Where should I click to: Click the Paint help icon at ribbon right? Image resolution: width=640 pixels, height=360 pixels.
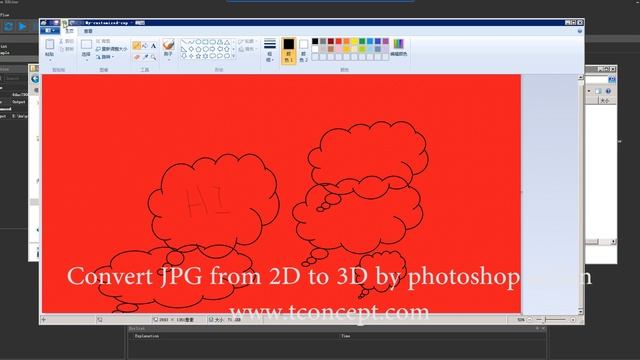tap(580, 31)
